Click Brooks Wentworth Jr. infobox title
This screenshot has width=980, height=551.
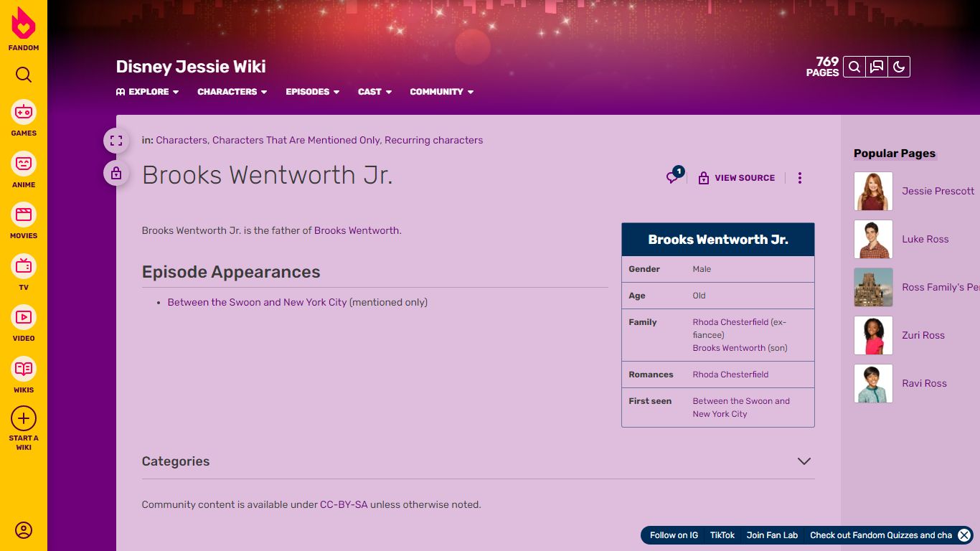tap(718, 240)
